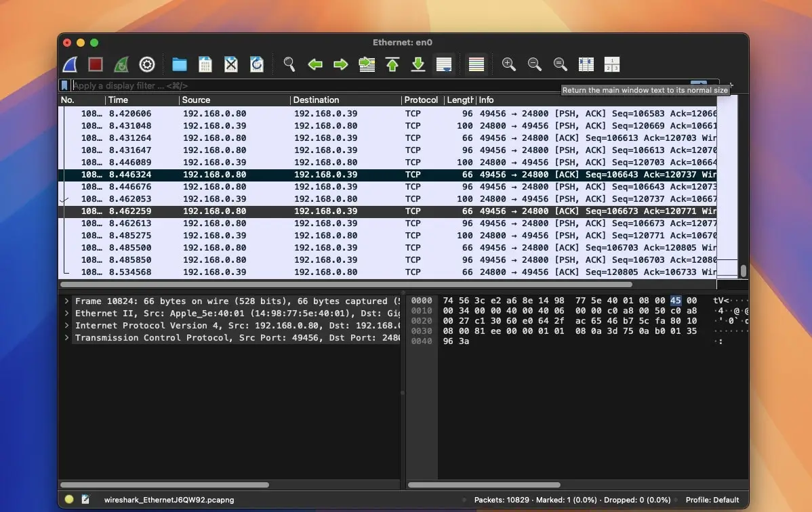Select the packet at time 8.431048
The image size is (812, 512).
(388, 126)
